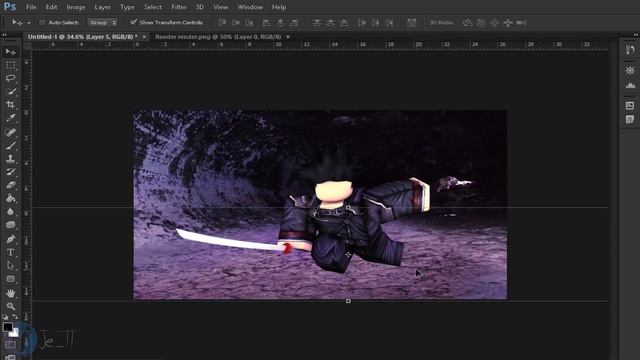Select the Sponge tool

11,225
